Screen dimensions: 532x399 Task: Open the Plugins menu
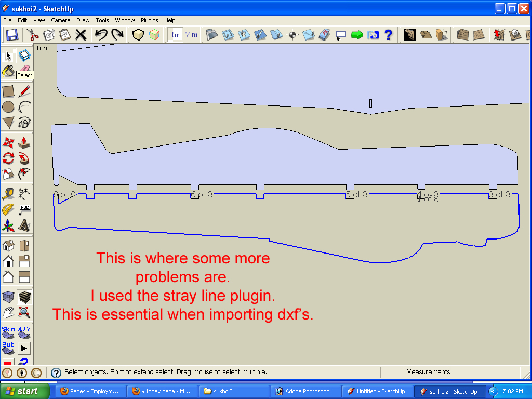click(x=150, y=20)
